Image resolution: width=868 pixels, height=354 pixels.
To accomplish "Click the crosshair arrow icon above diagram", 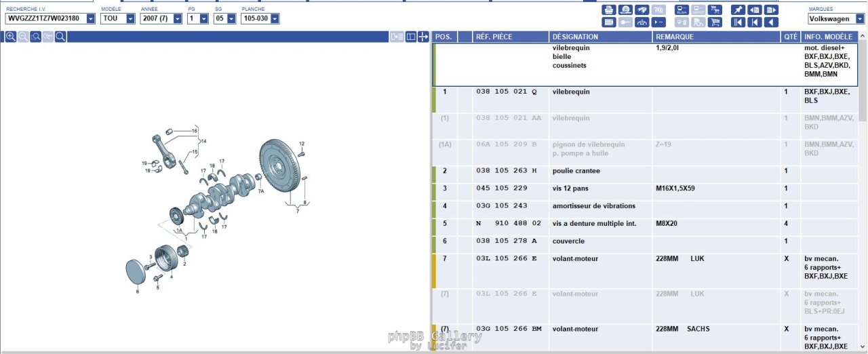I will [x=423, y=37].
